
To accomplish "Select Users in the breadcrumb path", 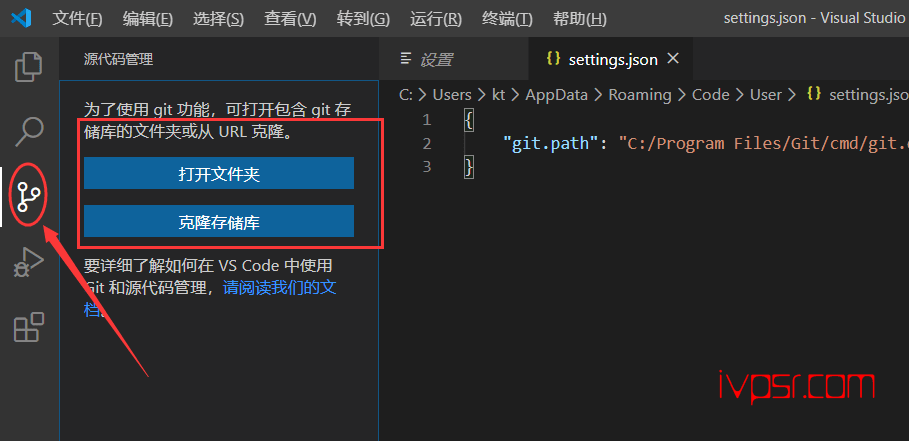I will (x=452, y=95).
